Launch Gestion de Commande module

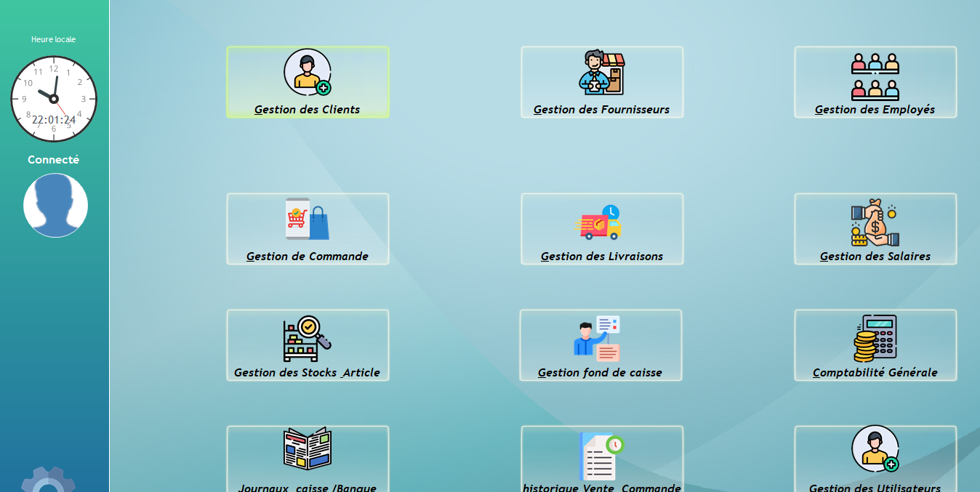click(x=308, y=229)
